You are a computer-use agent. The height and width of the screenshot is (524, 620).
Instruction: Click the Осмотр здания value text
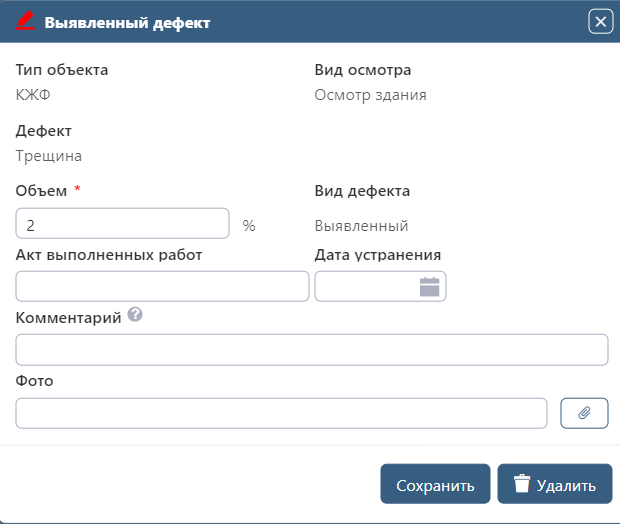(x=370, y=96)
